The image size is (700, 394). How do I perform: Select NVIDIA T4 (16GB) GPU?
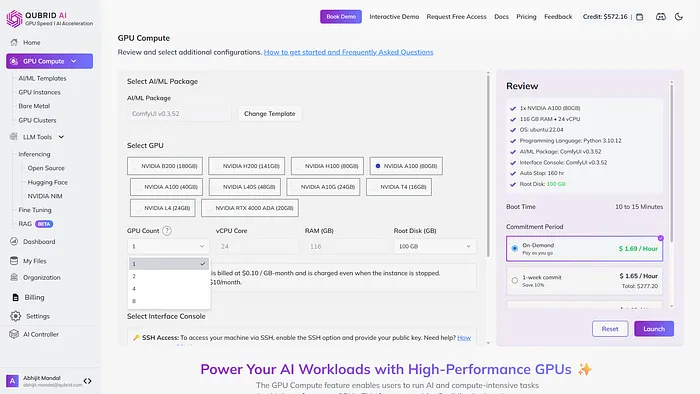pyautogui.click(x=399, y=187)
